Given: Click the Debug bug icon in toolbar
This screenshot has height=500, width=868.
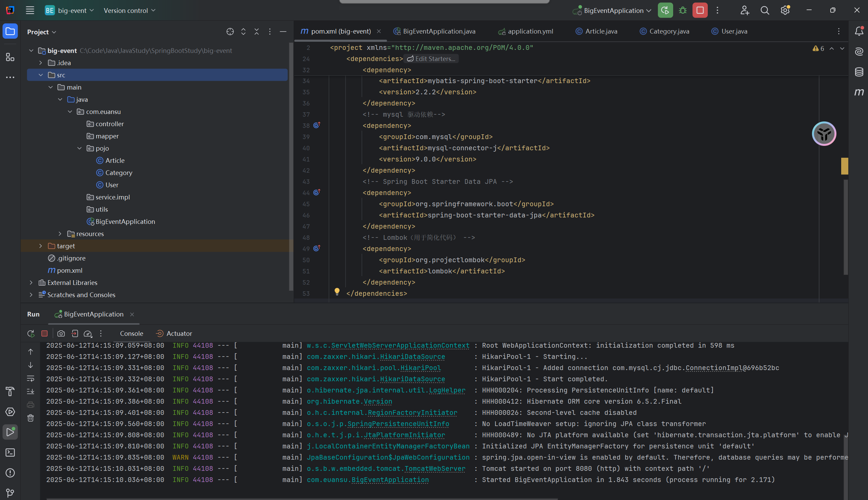Looking at the screenshot, I should tap(683, 10).
